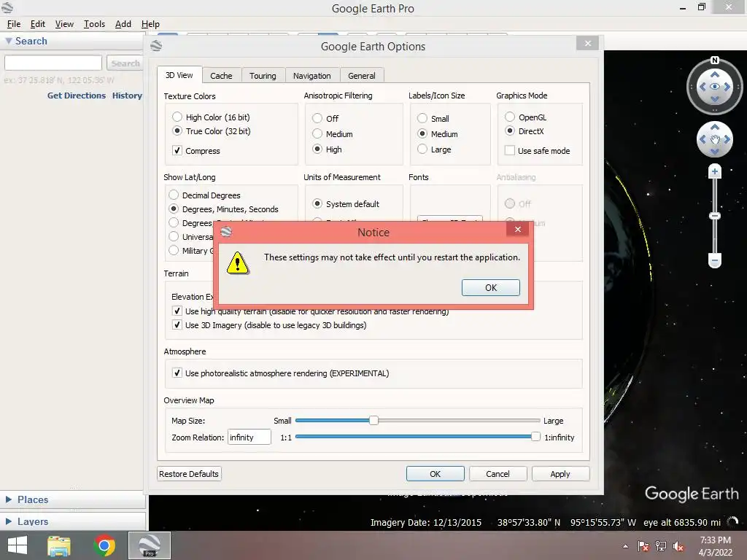This screenshot has height=560, width=747.
Task: Click the Google Earth icon in Options title bar
Action: point(156,46)
